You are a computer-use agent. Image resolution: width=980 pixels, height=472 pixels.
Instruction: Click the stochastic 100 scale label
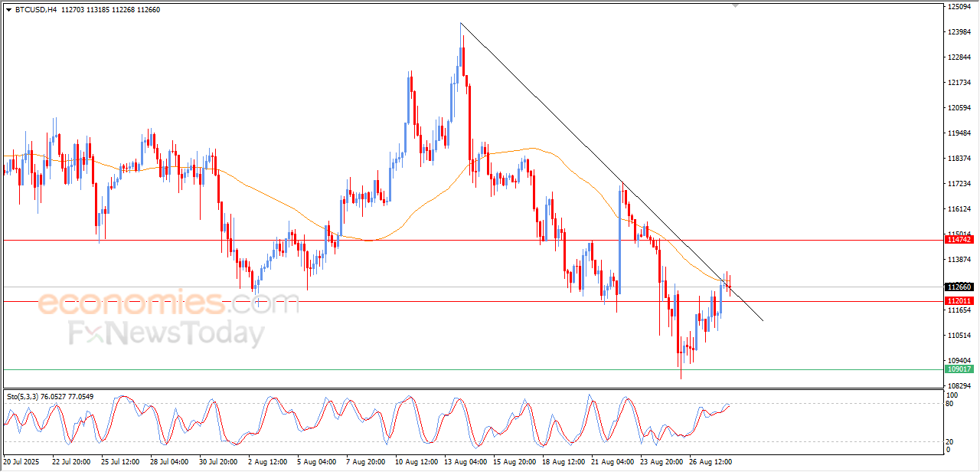pyautogui.click(x=954, y=395)
